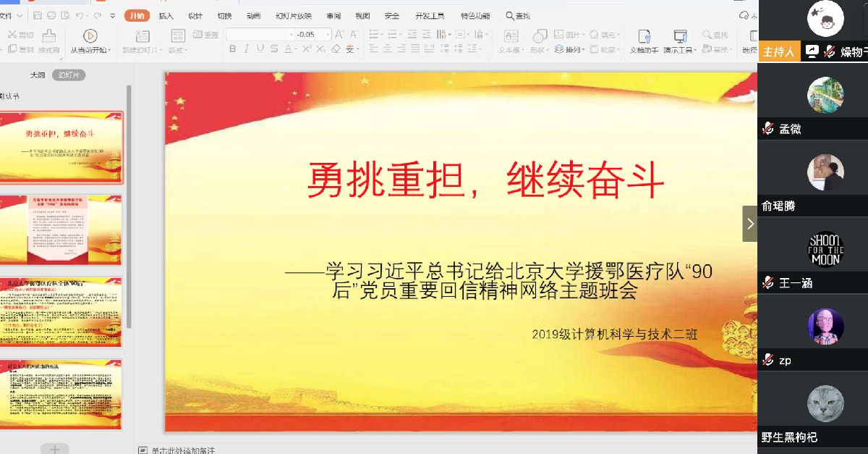Screen dimensions: 868x454
Task: Open the 演示工具 presentation tools icon
Action: pyautogui.click(x=680, y=36)
